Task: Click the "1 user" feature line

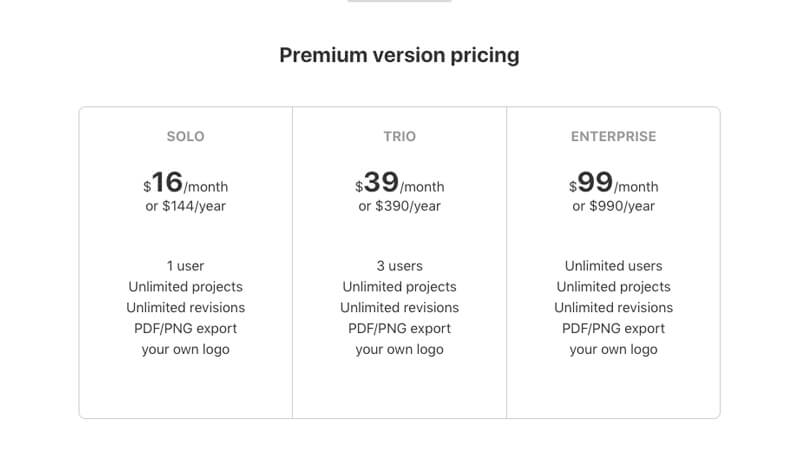Action: click(x=185, y=266)
